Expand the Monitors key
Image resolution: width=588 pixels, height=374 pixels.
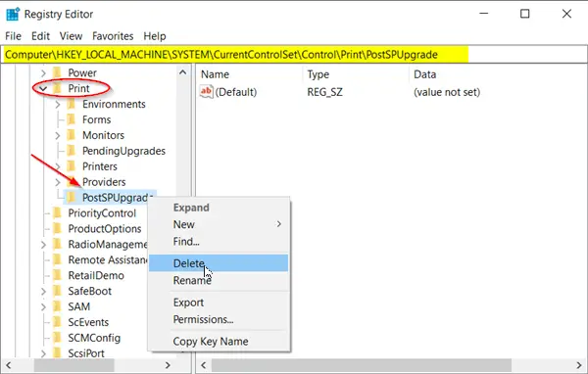pos(58,135)
